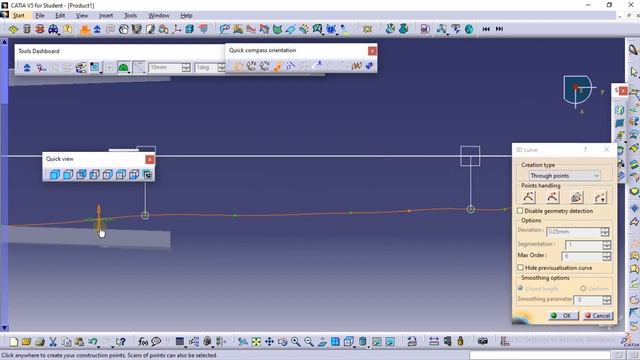Screen dimensions: 640x360
Task: Enable Disable geometry detection checkbox
Action: tap(520, 211)
